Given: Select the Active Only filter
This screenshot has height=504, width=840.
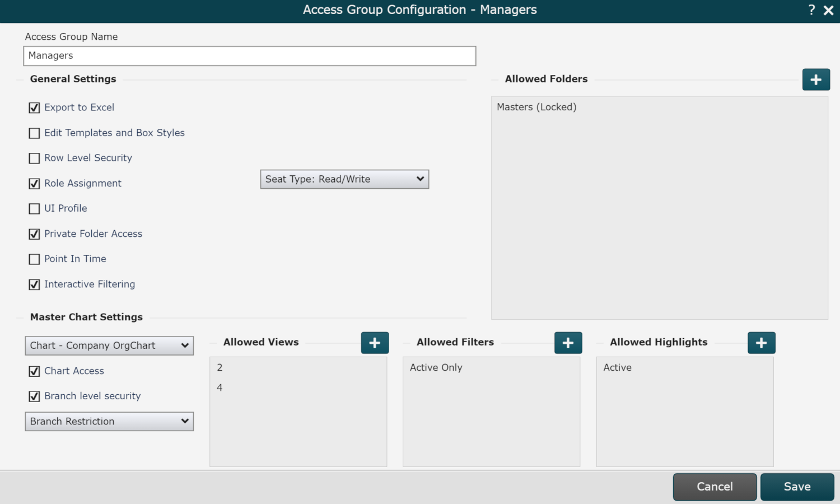Looking at the screenshot, I should [436, 367].
